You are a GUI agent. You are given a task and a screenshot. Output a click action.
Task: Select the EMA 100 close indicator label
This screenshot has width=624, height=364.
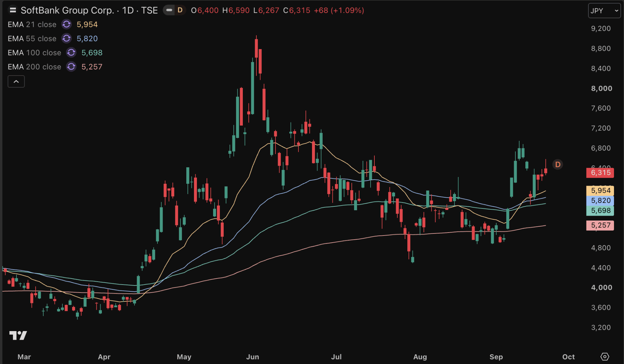[34, 53]
